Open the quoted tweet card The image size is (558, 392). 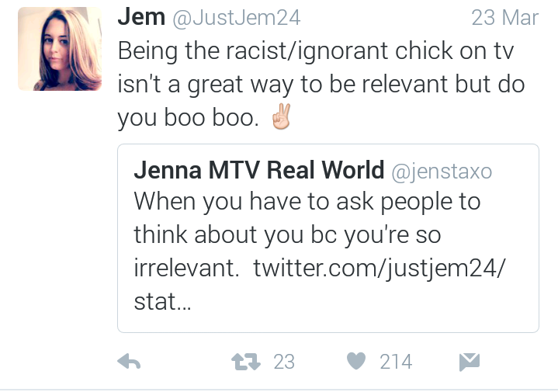(328, 238)
